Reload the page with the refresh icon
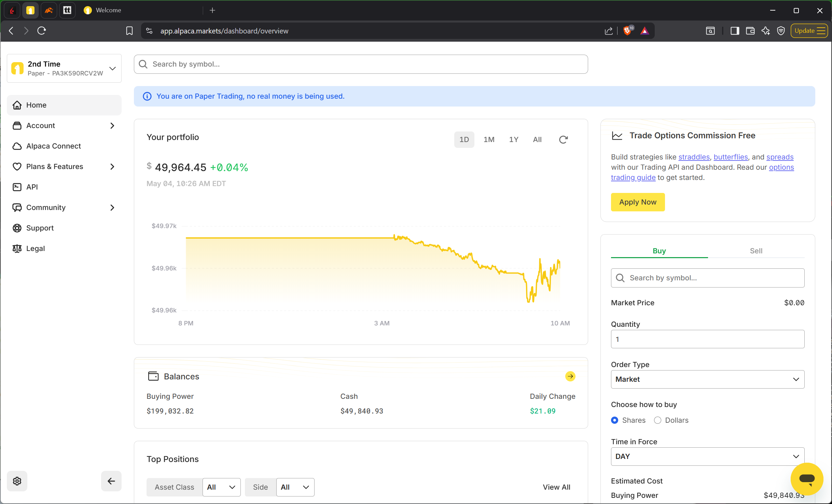 click(x=42, y=31)
